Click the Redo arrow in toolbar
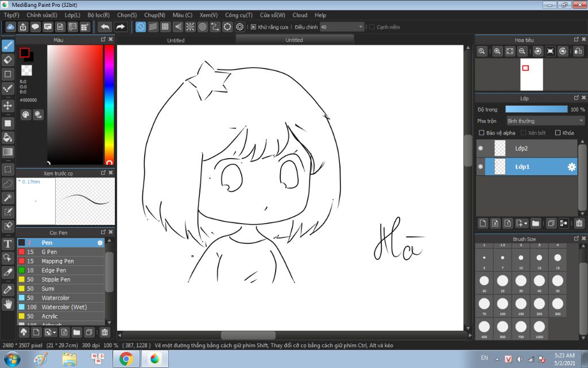This screenshot has height=368, width=588. 120,27
